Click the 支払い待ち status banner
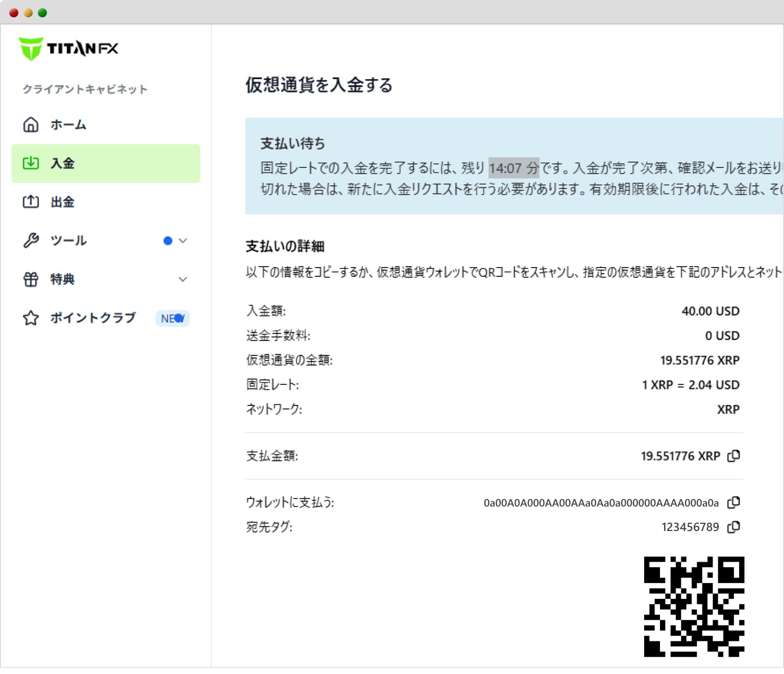The height and width of the screenshot is (674, 784). (292, 143)
